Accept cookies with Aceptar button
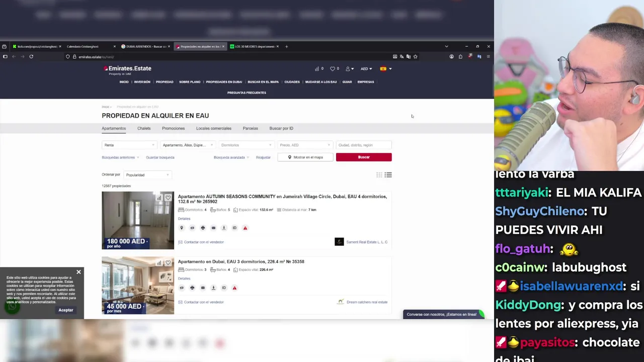This screenshot has width=644, height=362. click(66, 310)
